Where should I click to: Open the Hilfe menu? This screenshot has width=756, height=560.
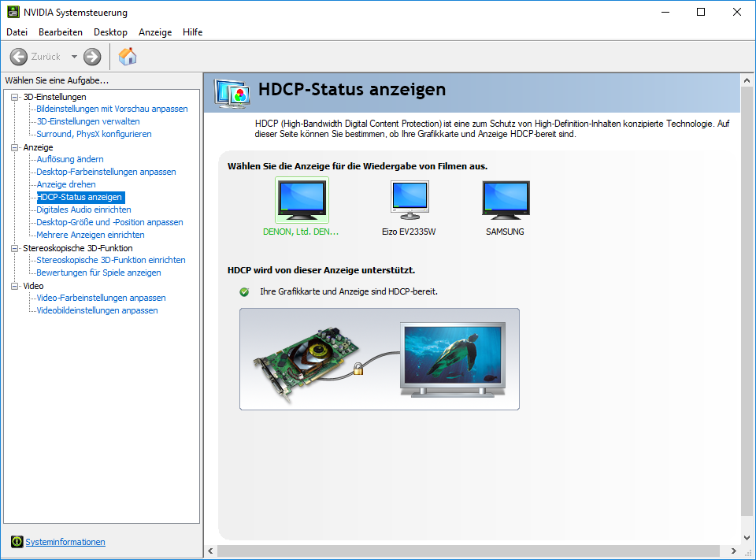coord(192,32)
